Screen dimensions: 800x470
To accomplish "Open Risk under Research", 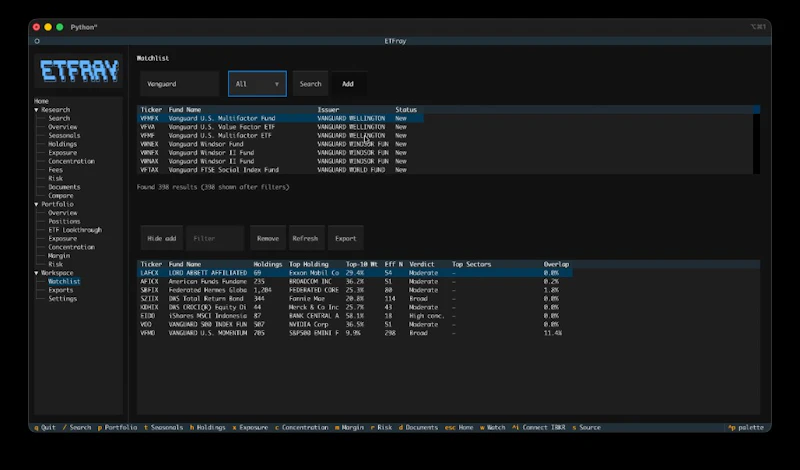I will pyautogui.click(x=55, y=179).
